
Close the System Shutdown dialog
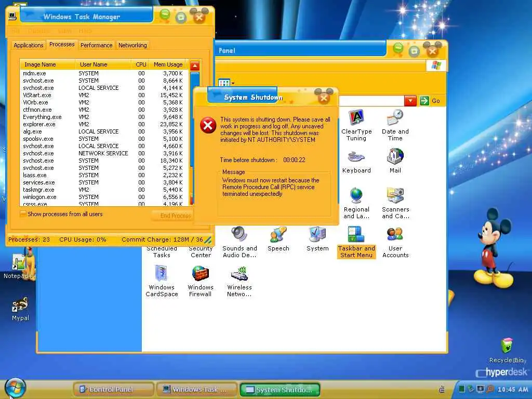pyautogui.click(x=324, y=97)
